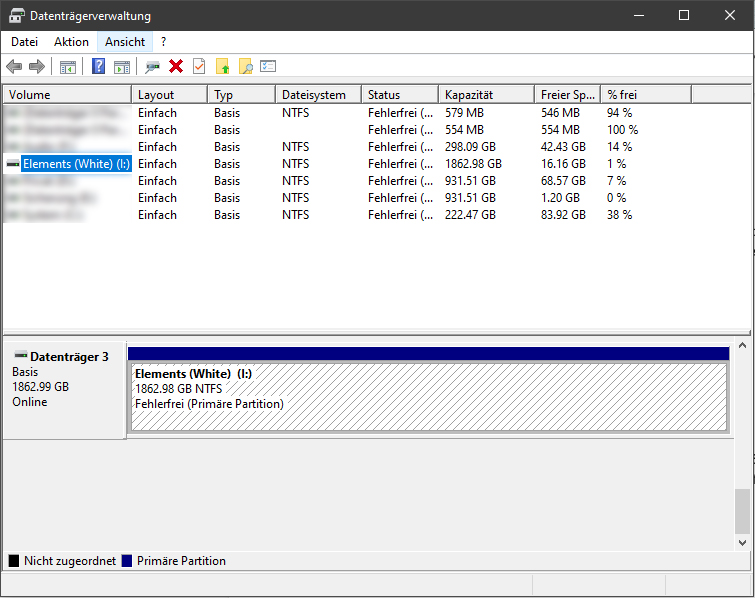Click the 38 % free cell
Screen dimensions: 755x598
[619, 215]
